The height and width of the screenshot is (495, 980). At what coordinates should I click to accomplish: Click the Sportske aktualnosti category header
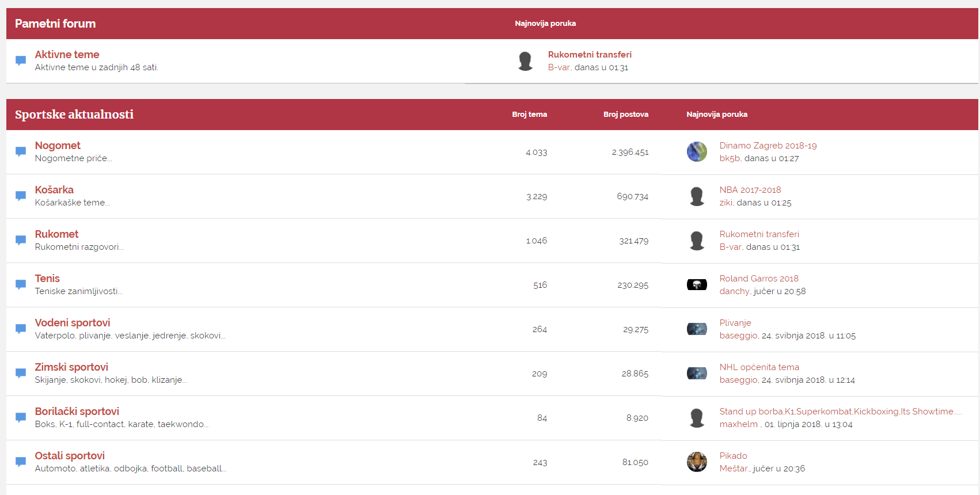click(x=74, y=115)
